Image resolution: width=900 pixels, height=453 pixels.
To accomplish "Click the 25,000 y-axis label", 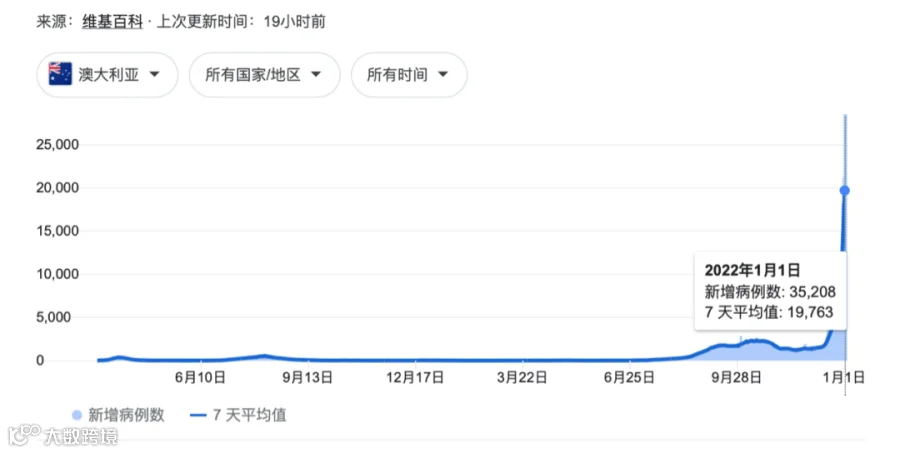I will point(57,145).
